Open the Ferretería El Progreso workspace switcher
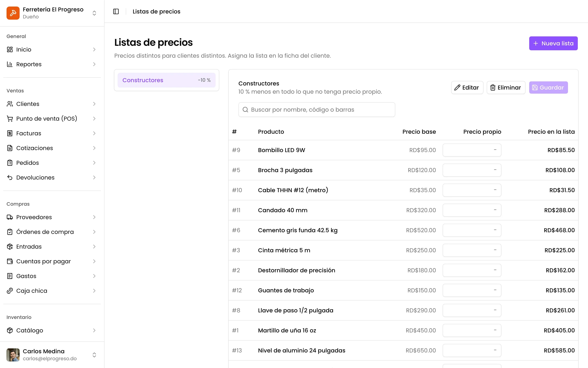 tap(94, 13)
